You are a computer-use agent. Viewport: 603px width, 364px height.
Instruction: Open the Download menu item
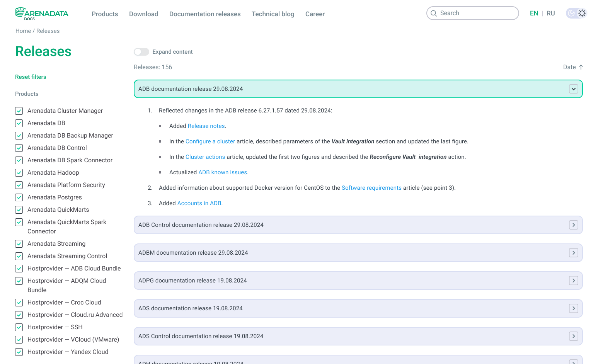click(x=144, y=14)
